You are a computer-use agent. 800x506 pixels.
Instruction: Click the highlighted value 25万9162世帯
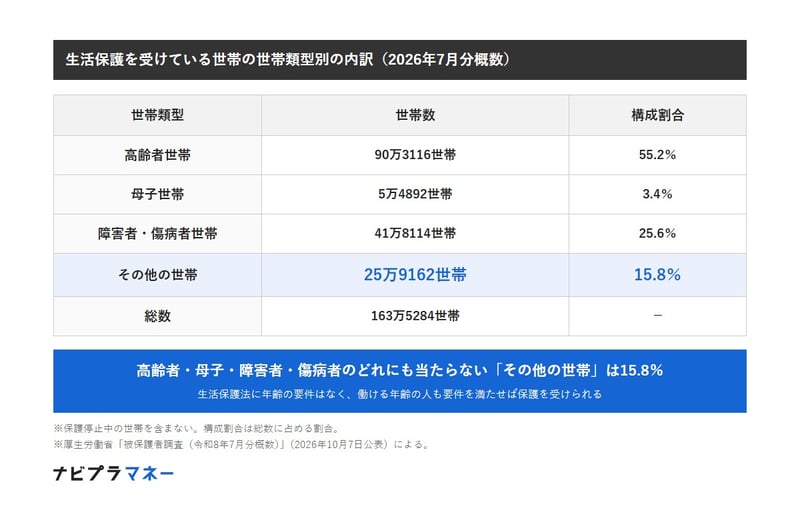point(415,275)
